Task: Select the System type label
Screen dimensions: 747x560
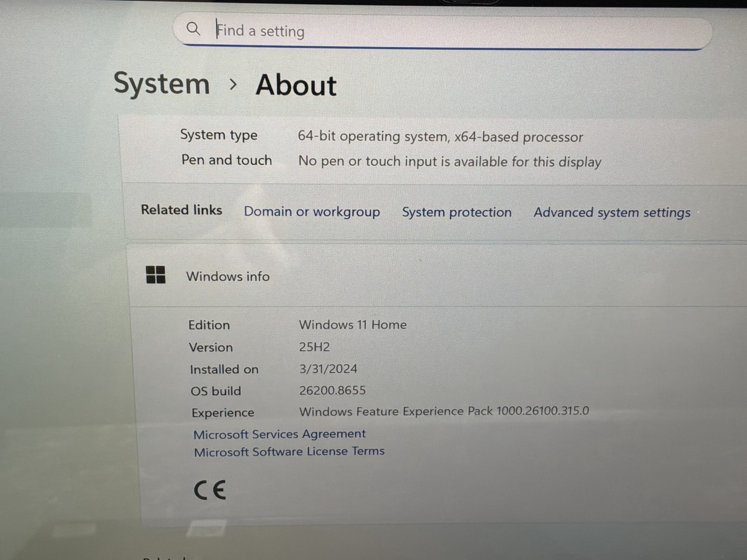Action: pos(219,135)
